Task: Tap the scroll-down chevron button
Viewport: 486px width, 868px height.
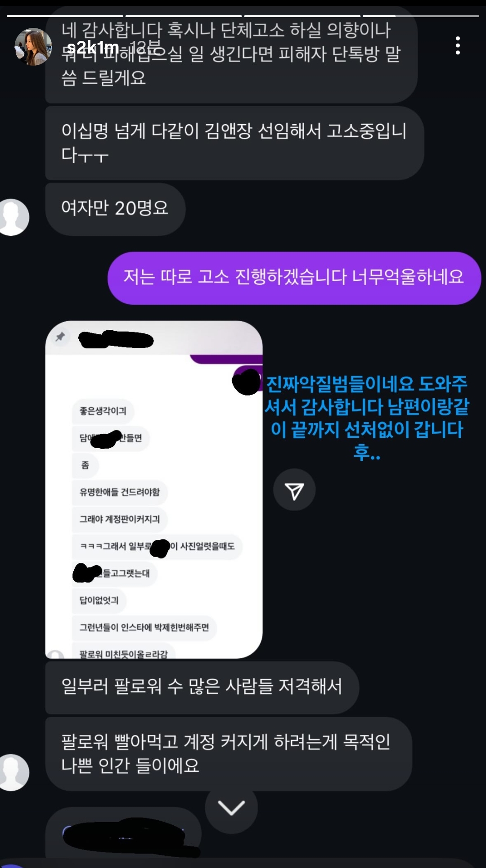Action: click(x=231, y=808)
